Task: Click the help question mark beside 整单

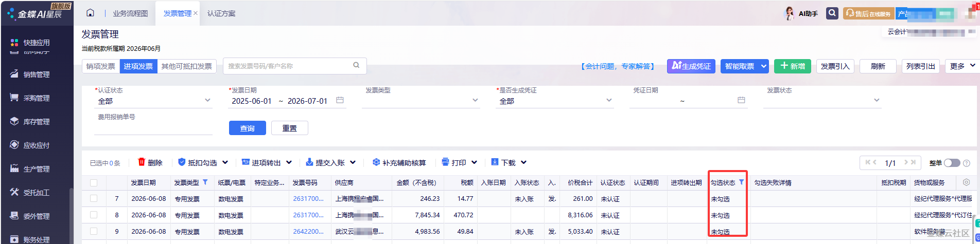Action: click(x=966, y=163)
